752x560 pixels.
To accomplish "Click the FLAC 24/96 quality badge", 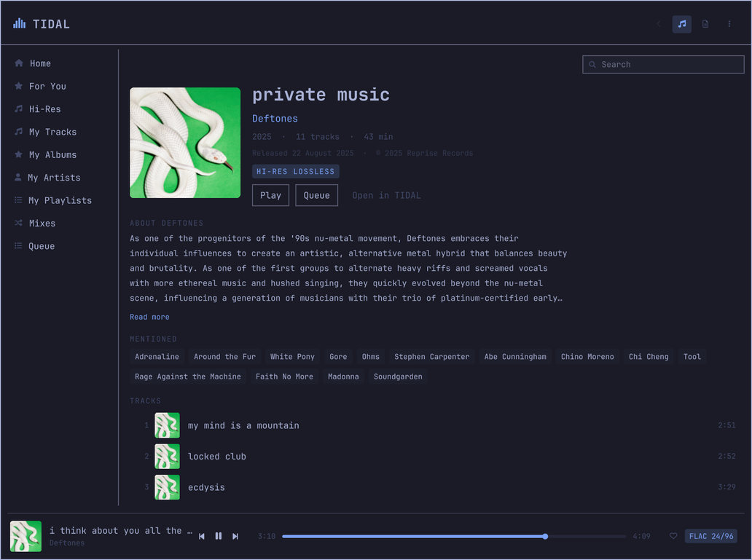I will pos(711,536).
